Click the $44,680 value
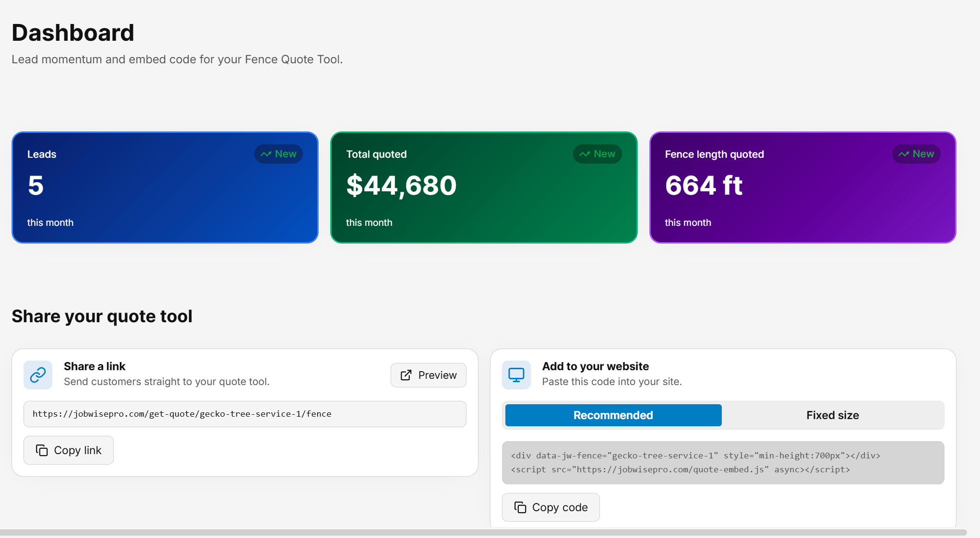Image resolution: width=980 pixels, height=538 pixels. click(x=401, y=186)
